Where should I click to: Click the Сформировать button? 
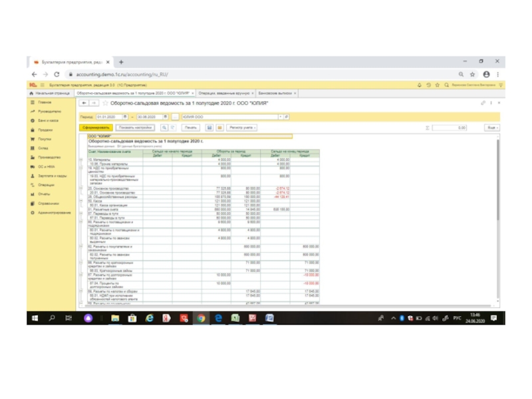tap(95, 126)
